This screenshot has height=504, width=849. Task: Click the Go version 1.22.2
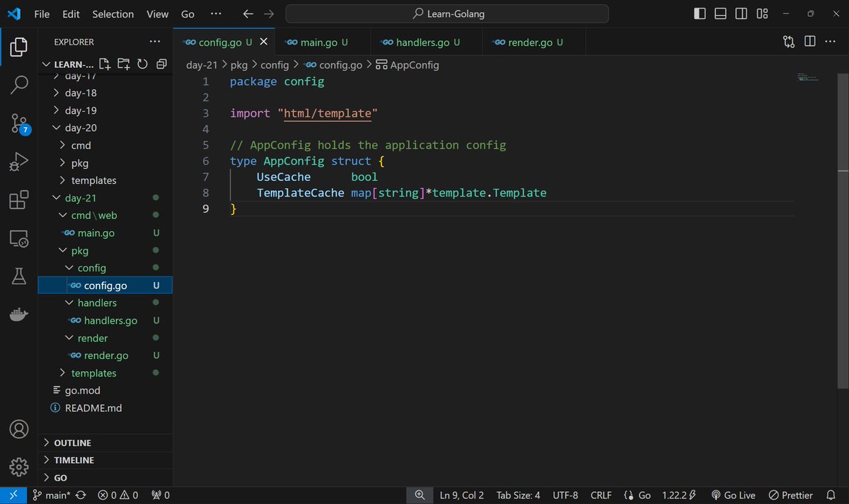679,496
